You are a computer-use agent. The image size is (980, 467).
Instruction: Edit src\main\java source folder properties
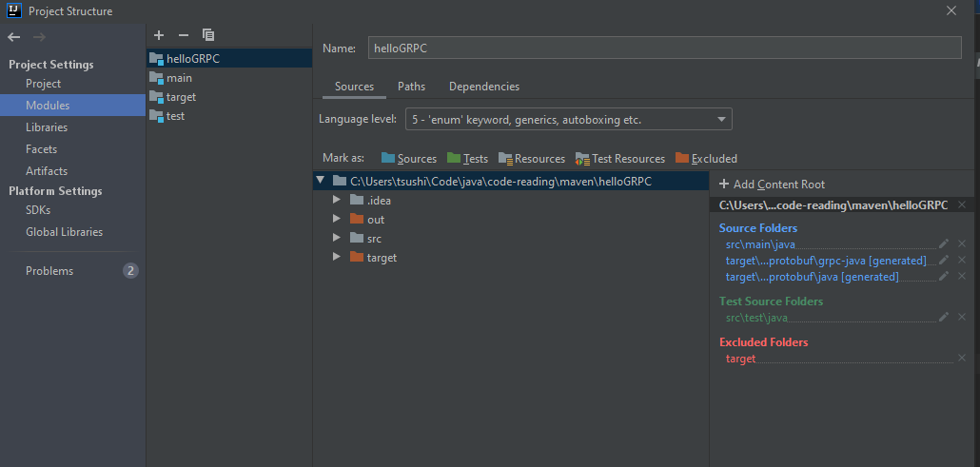tap(944, 243)
